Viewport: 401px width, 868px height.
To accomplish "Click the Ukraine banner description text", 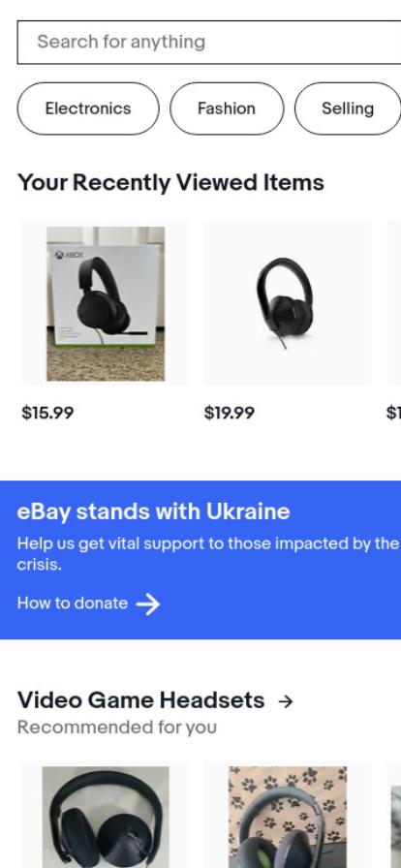I will click(x=207, y=554).
